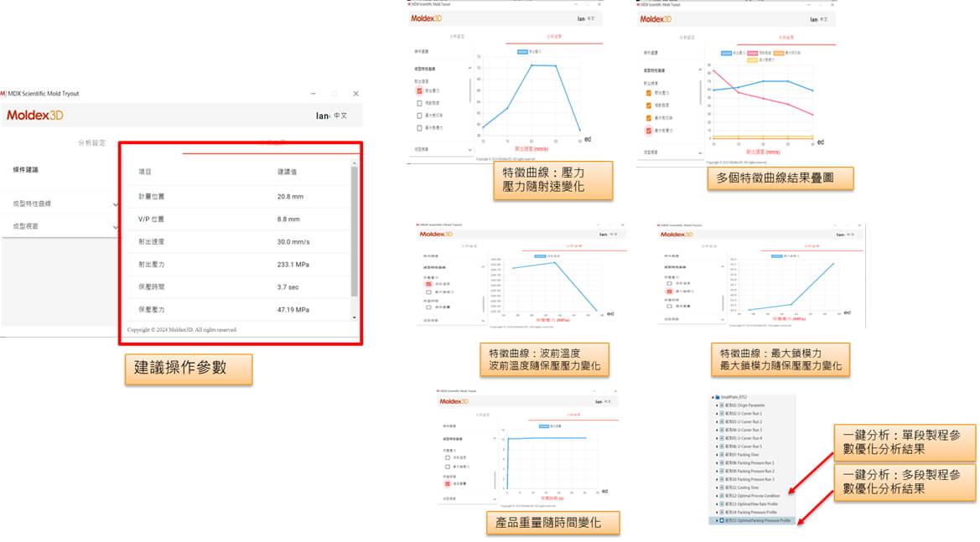Uncheck the third curve checkbox in the overlay window
The width and height of the screenshot is (980, 542).
pyautogui.click(x=649, y=118)
